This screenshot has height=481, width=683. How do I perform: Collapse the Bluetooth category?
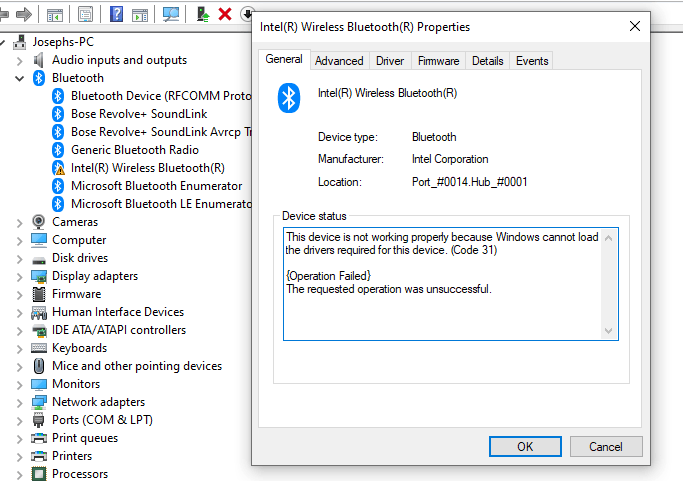(20, 78)
